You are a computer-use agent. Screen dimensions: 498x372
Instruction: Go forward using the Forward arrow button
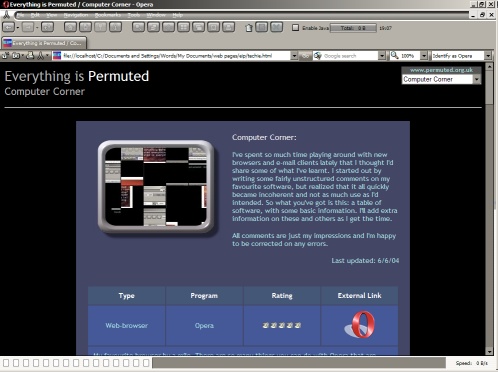[28, 27]
